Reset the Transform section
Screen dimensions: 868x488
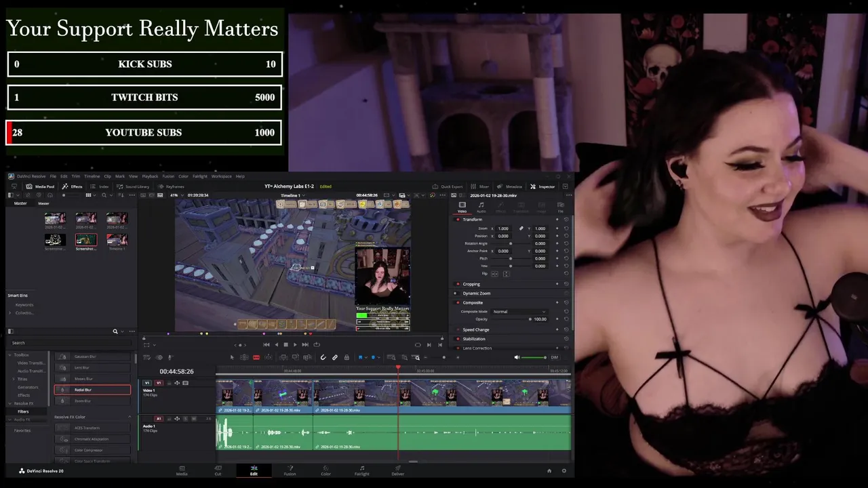(566, 220)
